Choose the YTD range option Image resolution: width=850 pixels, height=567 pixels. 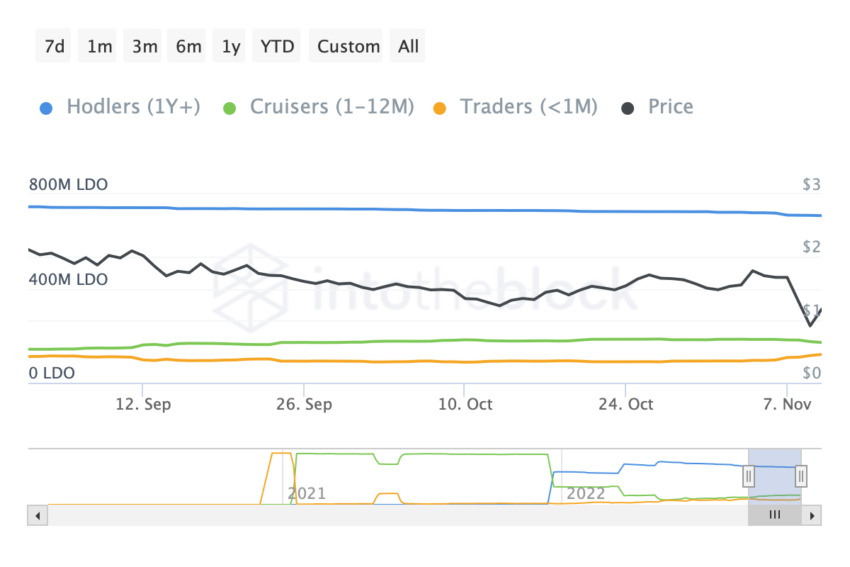278,46
